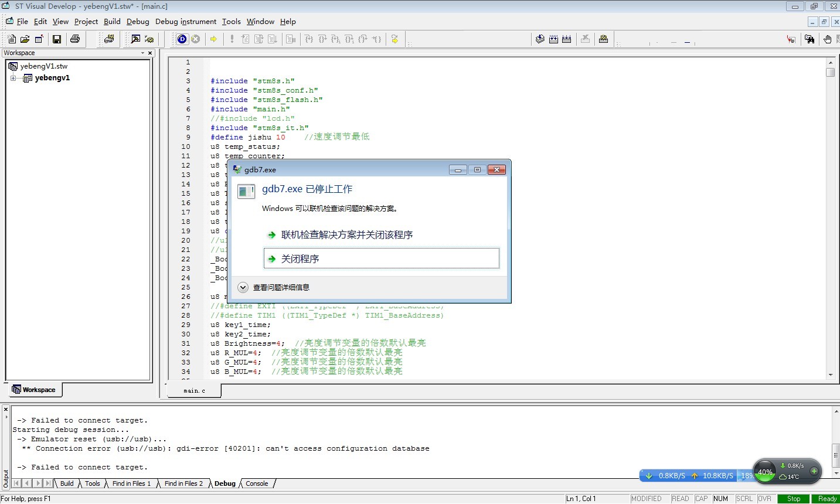
Task: Open the Edit menu
Action: point(40,22)
